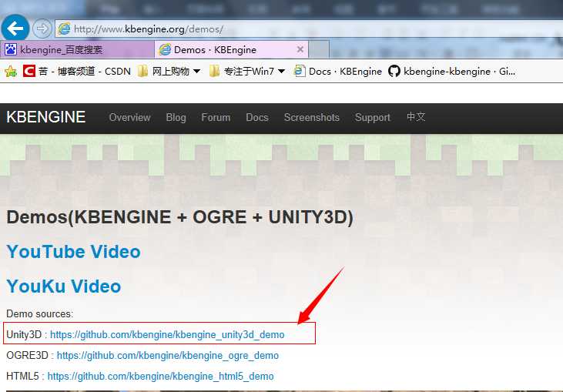Click the Docs bookmark IE page icon
Viewport: 563px width, 392px height.
click(x=300, y=71)
